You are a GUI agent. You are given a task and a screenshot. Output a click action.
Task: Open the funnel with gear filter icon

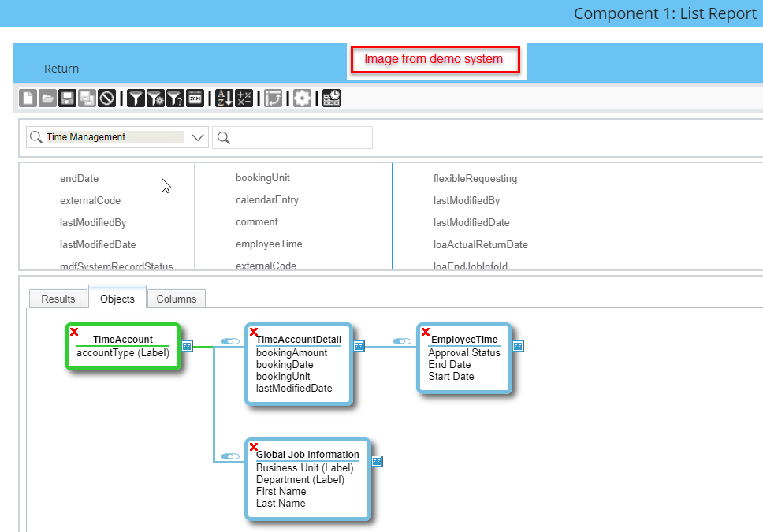pos(155,99)
